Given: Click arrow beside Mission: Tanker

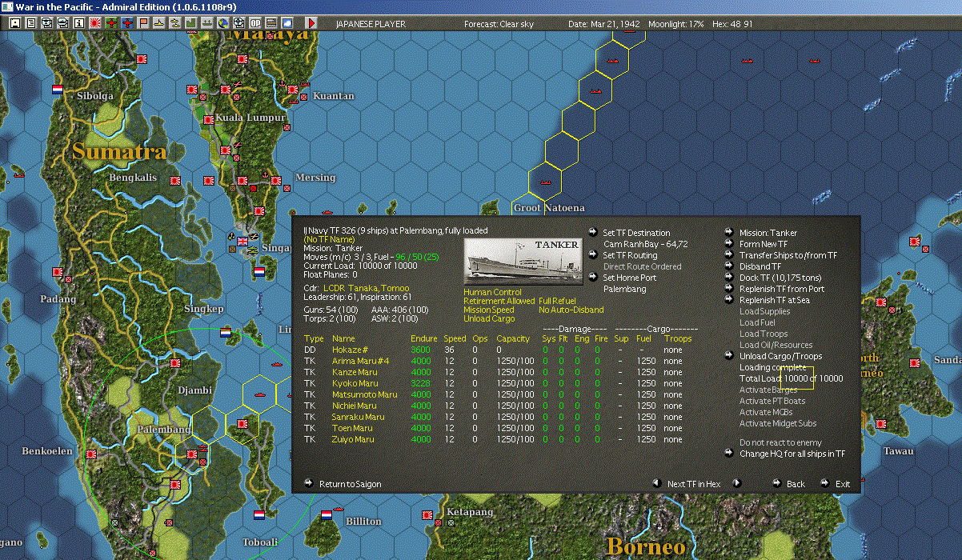Looking at the screenshot, I should coord(729,233).
